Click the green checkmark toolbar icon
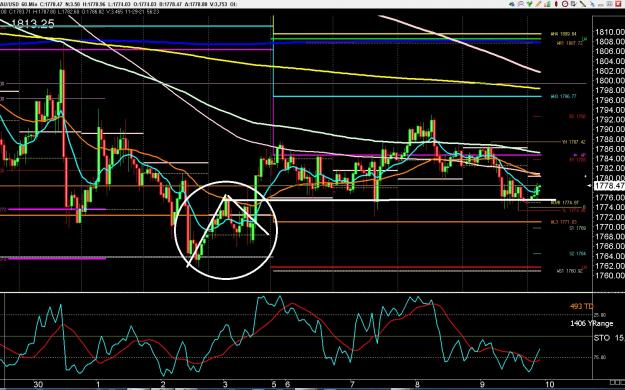Viewport: 625px width, 390px height. pos(530,4)
